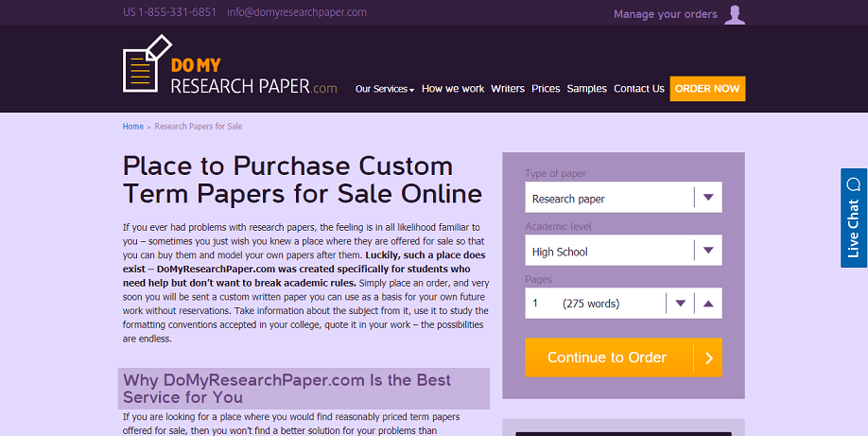The width and height of the screenshot is (868, 436).
Task: Click the Do My Research Paper logo
Action: pos(230,64)
